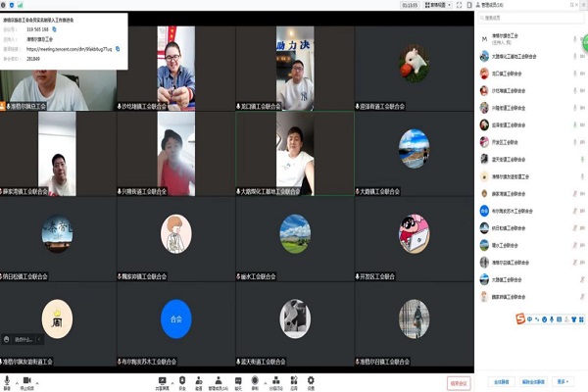The width and height of the screenshot is (588, 392).
Task: Open the emoji picker in the chat bubble
Action: click(x=7, y=339)
